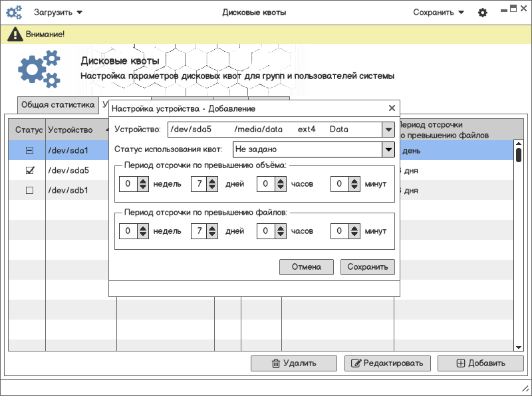Expand the Статус использования квот dropdown
The height and width of the screenshot is (396, 532).
coord(388,149)
